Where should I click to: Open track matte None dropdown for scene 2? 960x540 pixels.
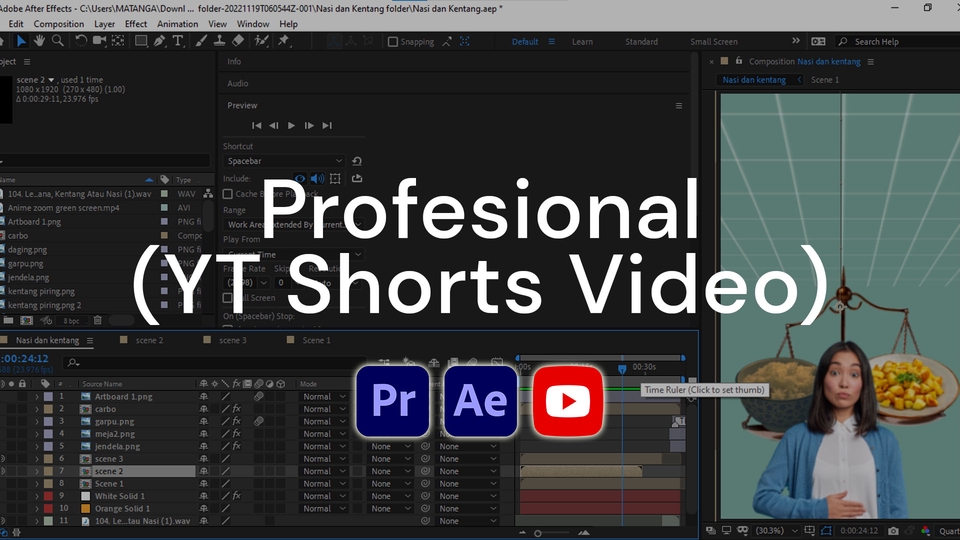391,471
